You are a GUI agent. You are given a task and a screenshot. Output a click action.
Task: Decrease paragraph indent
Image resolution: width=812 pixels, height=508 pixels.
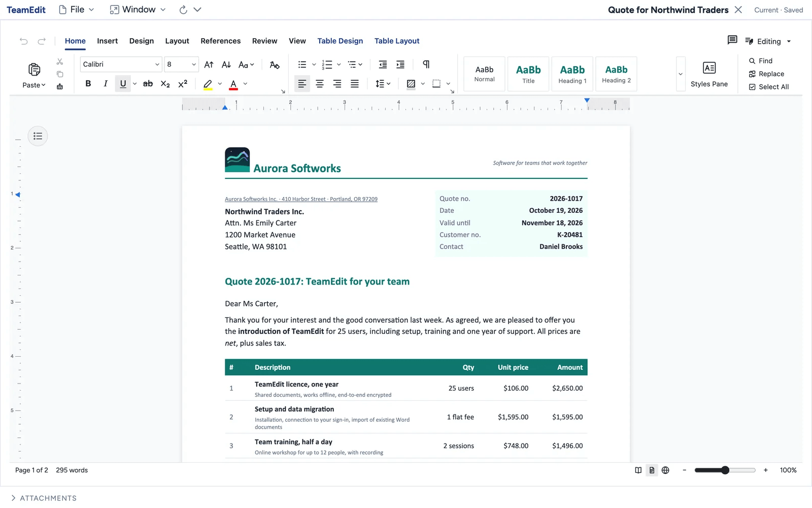tap(383, 65)
